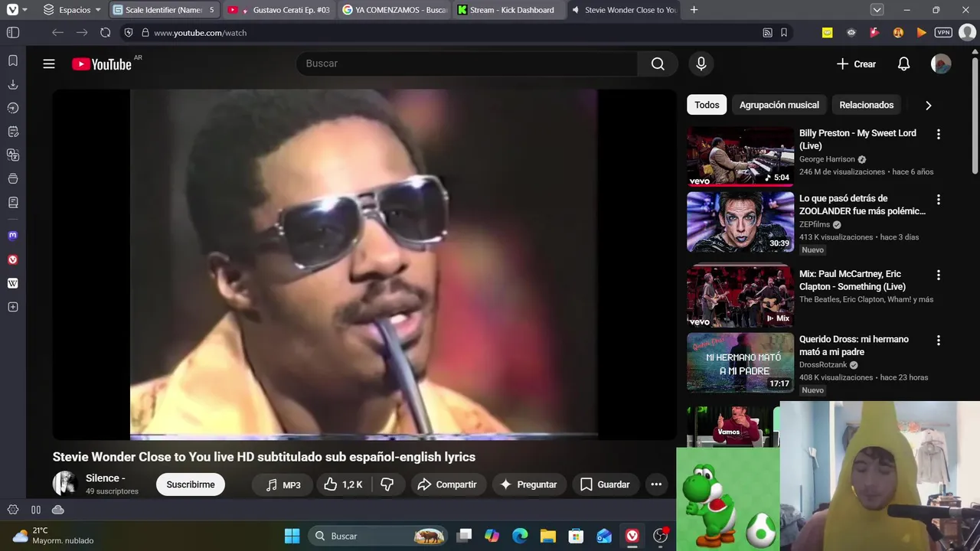Expand the tab list dropdown arrow

coord(877,10)
